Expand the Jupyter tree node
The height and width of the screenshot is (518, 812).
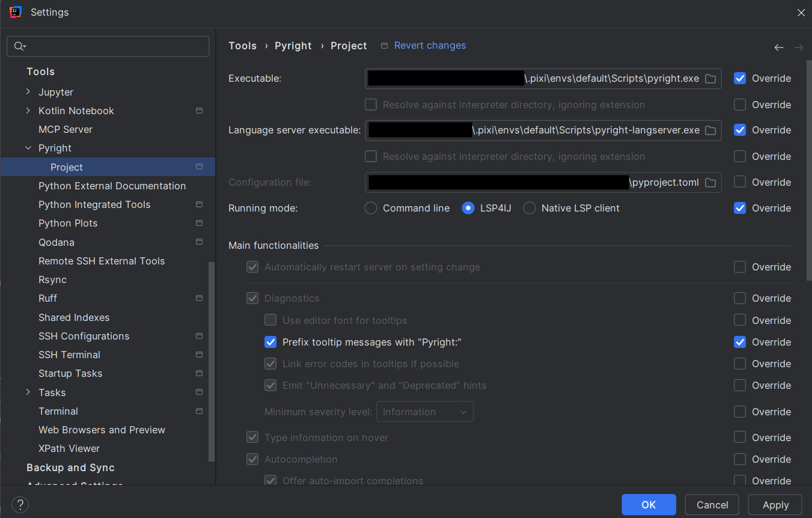coord(28,91)
